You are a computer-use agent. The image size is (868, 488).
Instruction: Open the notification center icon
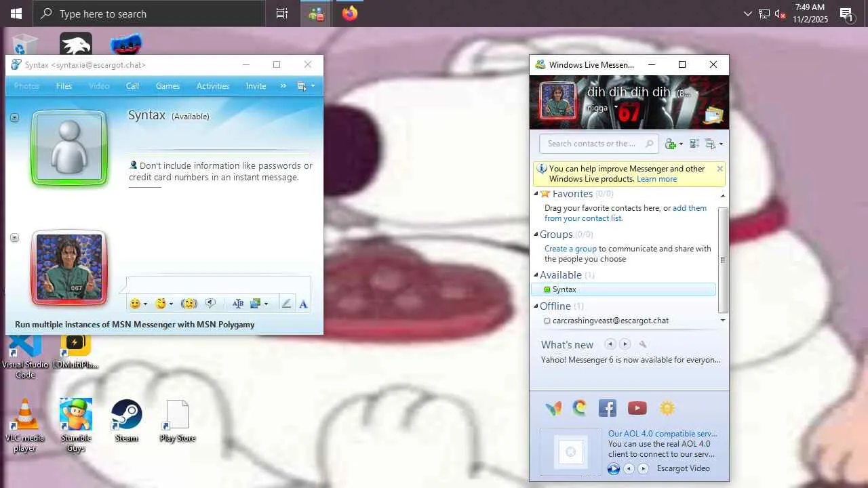click(846, 14)
